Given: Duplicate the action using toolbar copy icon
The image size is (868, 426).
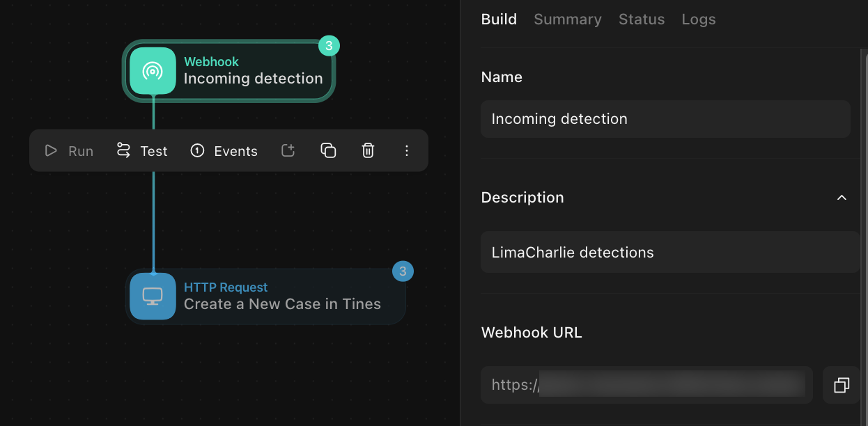Looking at the screenshot, I should click(x=328, y=151).
